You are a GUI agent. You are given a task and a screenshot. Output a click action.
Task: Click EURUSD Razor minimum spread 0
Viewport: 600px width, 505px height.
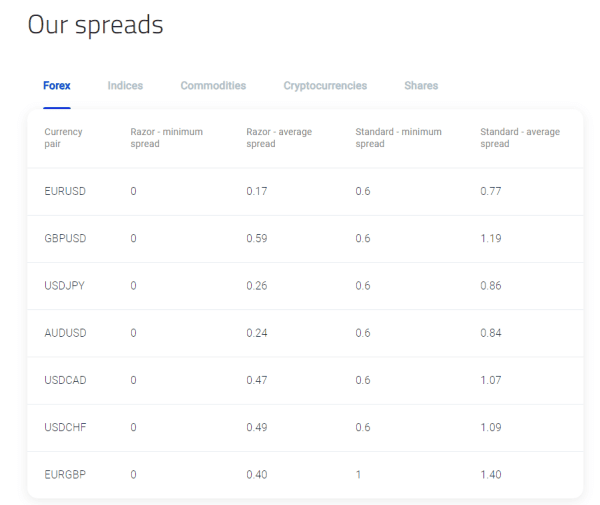133,191
